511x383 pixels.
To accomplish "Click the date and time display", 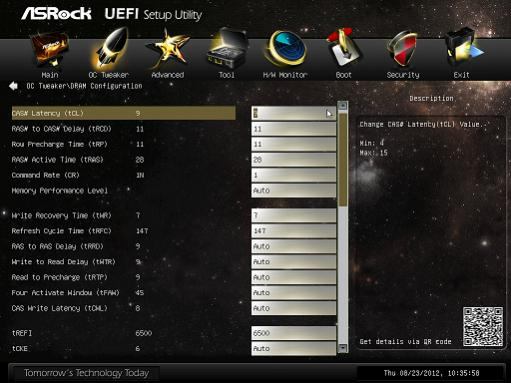I will click(x=431, y=373).
